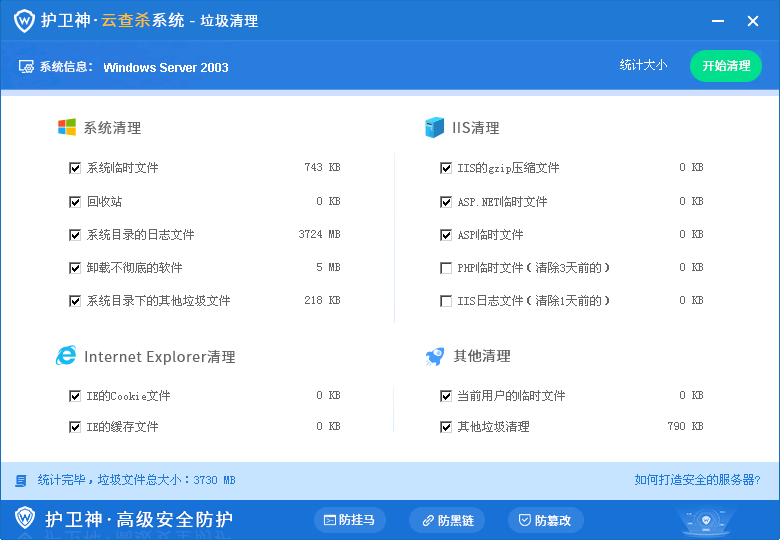The height and width of the screenshot is (540, 780).
Task: Uncheck IE的Cookie文件 checkbox
Action: (x=75, y=396)
